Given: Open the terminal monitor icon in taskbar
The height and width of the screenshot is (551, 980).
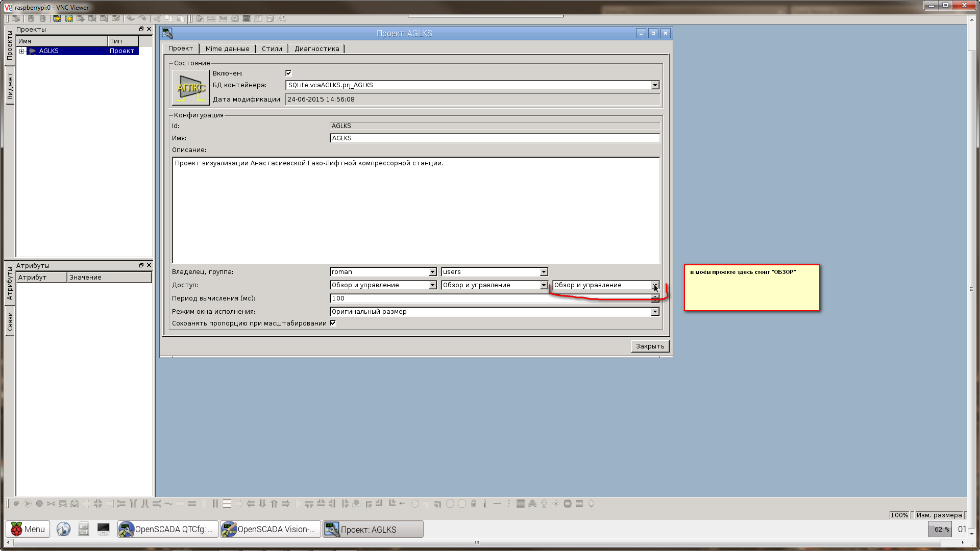Looking at the screenshot, I should (104, 529).
